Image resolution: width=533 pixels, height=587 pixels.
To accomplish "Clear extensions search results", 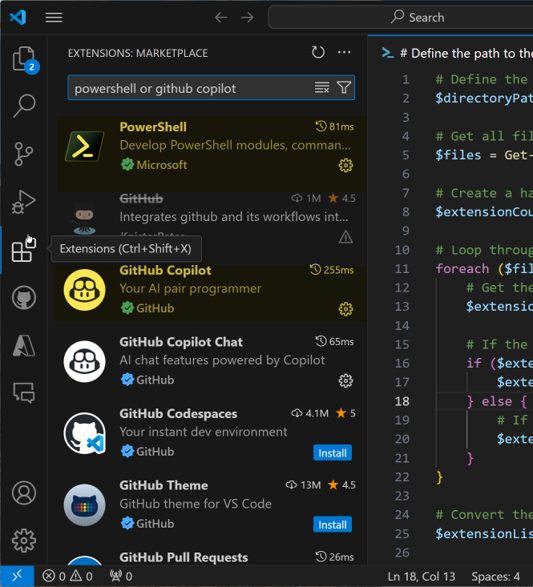I will [322, 88].
